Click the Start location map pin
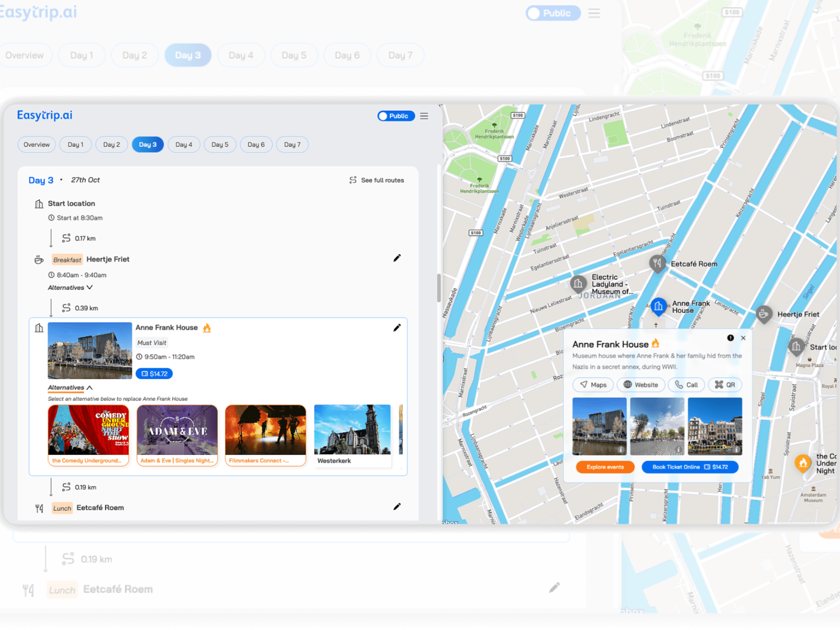840x630 pixels. 796,347
